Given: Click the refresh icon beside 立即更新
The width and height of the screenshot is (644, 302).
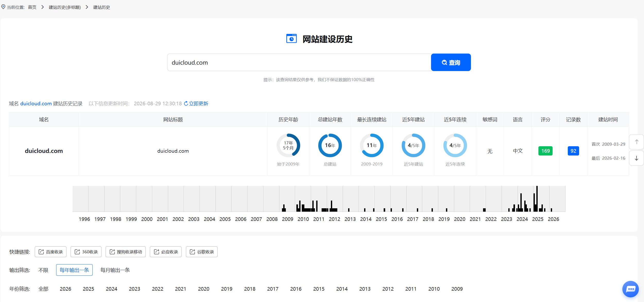Looking at the screenshot, I should 186,103.
